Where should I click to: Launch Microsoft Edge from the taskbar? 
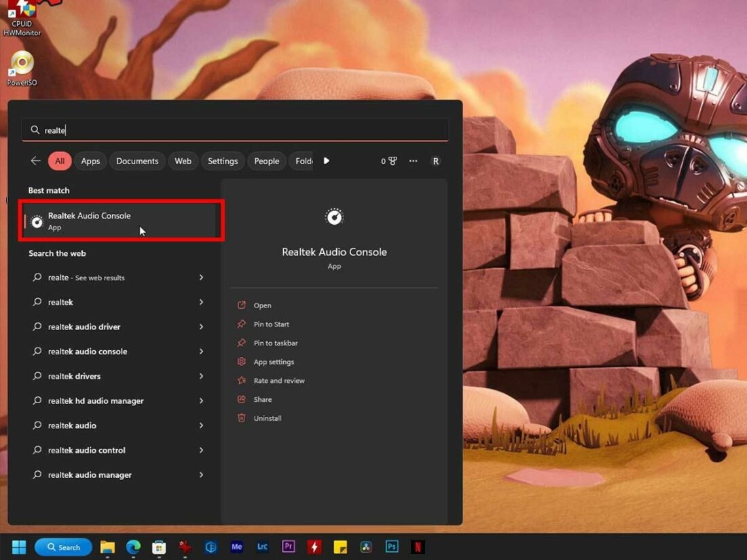coord(133,547)
